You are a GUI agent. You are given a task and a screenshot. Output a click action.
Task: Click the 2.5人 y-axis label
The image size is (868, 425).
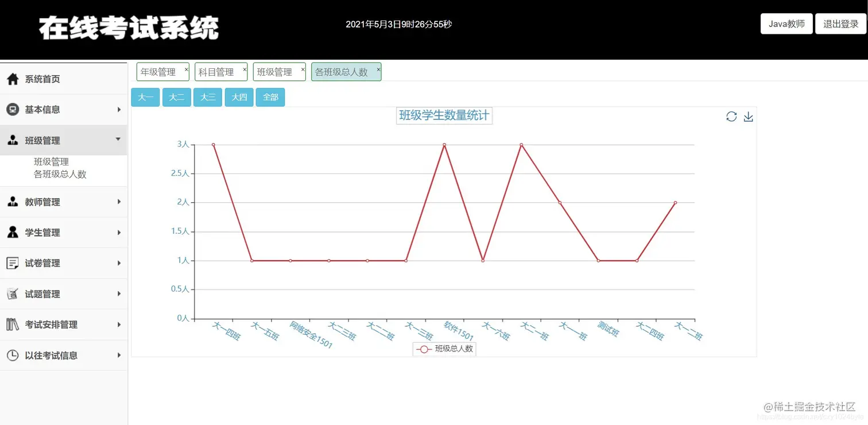[x=180, y=173]
